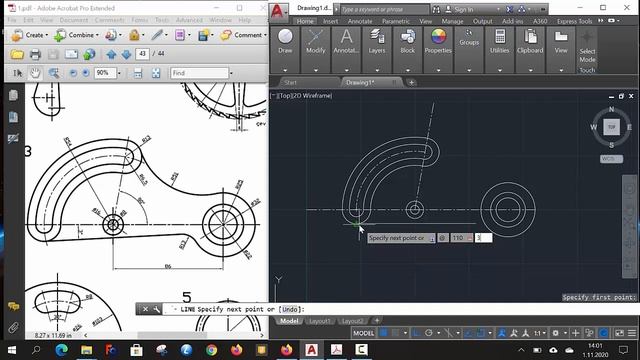Screen dimensions: 640x360
Task: Expand the Draw panel flyout arrow
Action: click(285, 70)
